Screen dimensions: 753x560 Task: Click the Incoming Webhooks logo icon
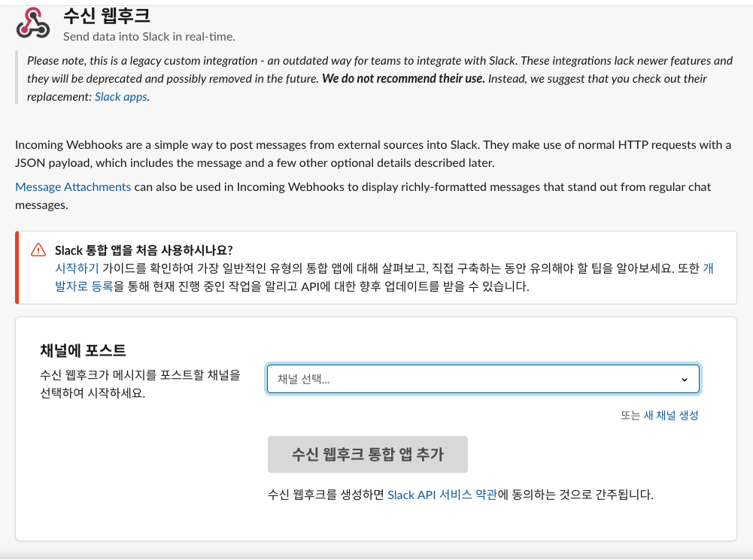pos(32,23)
